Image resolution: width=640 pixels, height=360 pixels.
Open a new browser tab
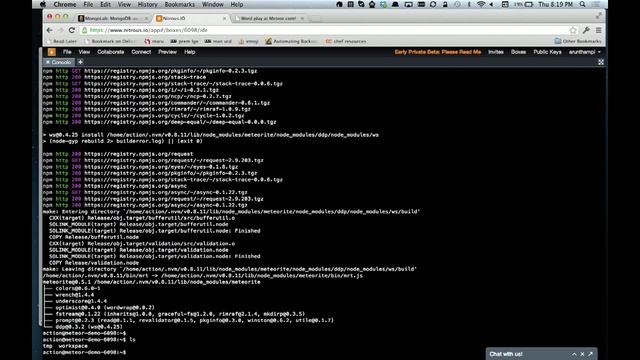(315, 19)
